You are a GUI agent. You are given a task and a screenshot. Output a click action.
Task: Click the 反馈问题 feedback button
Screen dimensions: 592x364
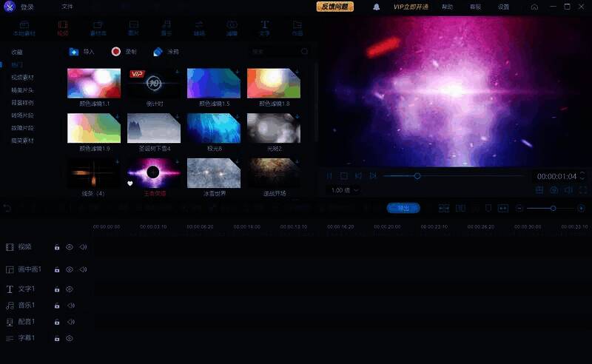point(335,7)
